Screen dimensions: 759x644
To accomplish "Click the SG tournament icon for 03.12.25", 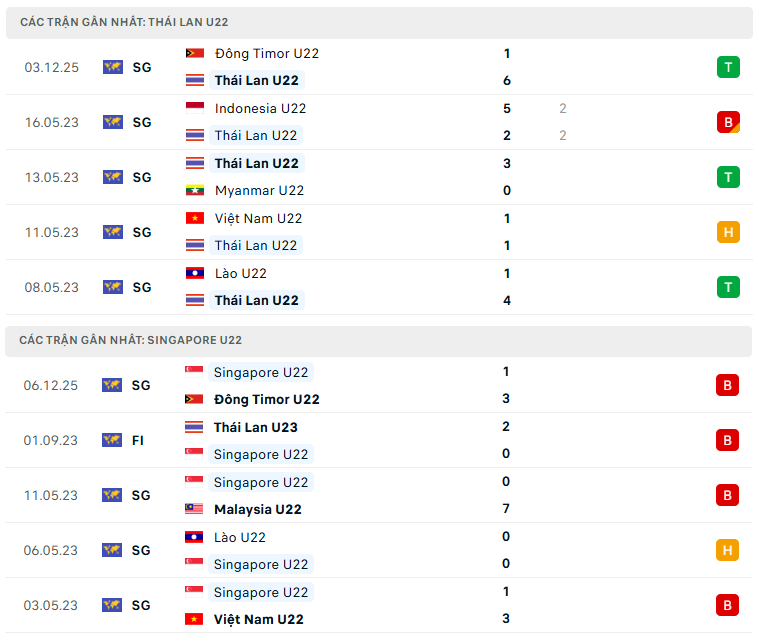I will point(112,67).
